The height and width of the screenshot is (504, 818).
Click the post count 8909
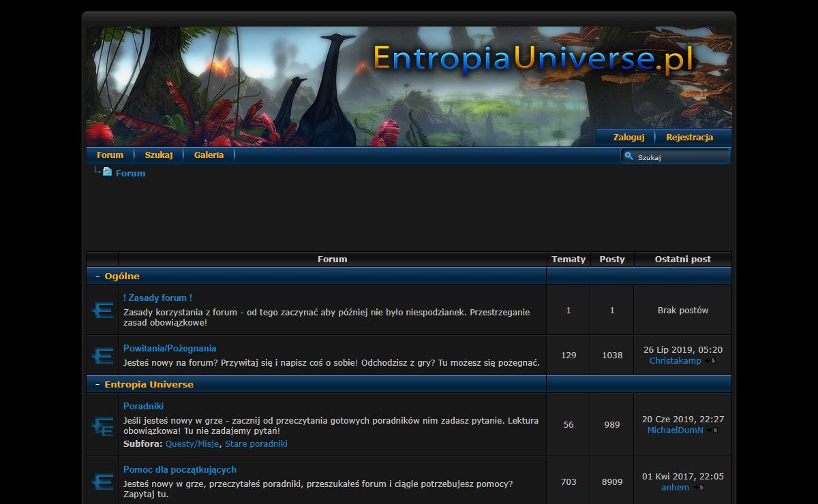[x=612, y=482]
